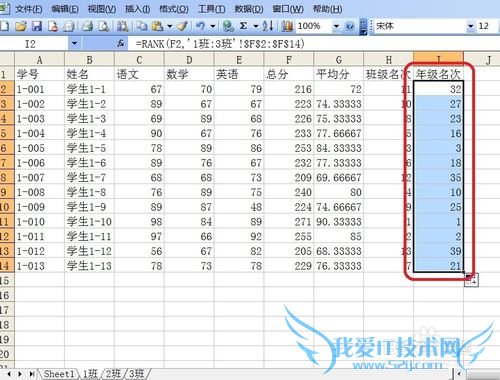This screenshot has height=380, width=500.
Task: Open the 格式(O) menu
Action: tap(174, 9)
